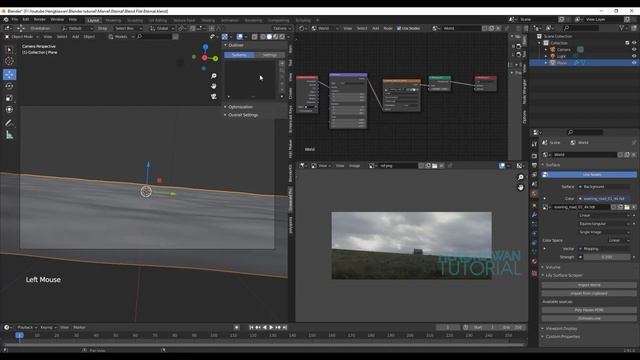Select the Cursor tool in viewport toolbar
Image resolution: width=640 pixels, height=360 pixels.
(x=9, y=61)
